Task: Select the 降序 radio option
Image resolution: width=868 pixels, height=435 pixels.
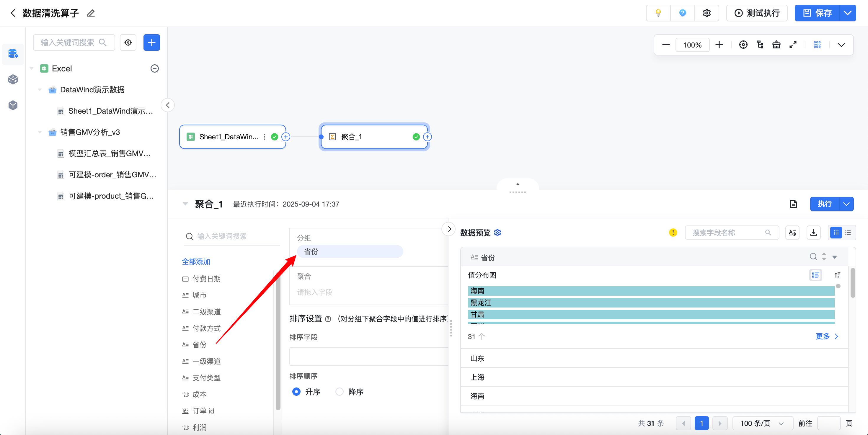Action: click(x=339, y=392)
